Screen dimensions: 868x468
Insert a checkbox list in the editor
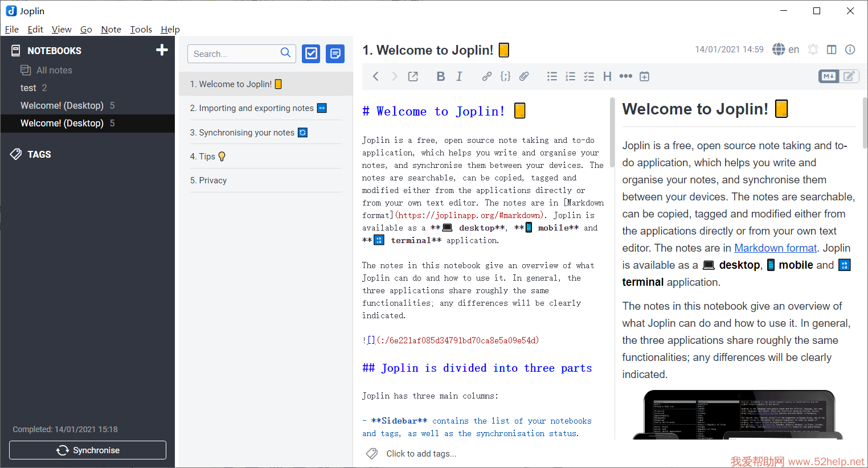589,76
